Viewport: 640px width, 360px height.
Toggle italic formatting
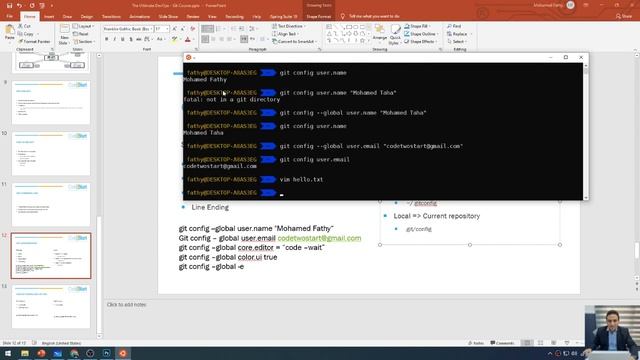click(x=114, y=40)
